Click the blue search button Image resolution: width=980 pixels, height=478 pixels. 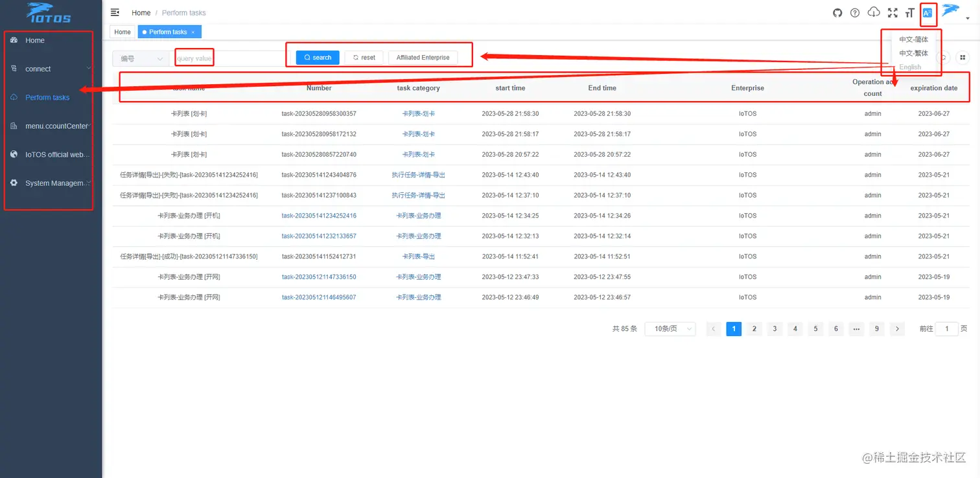318,58
